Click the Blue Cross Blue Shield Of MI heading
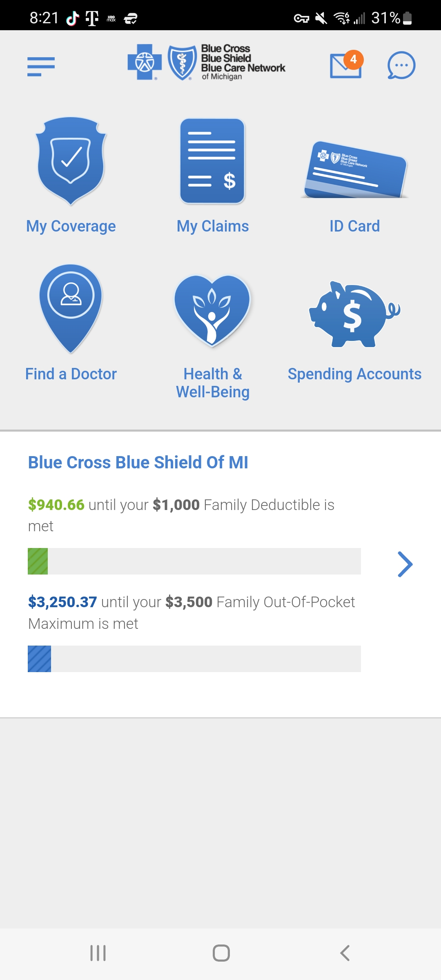 pyautogui.click(x=138, y=463)
